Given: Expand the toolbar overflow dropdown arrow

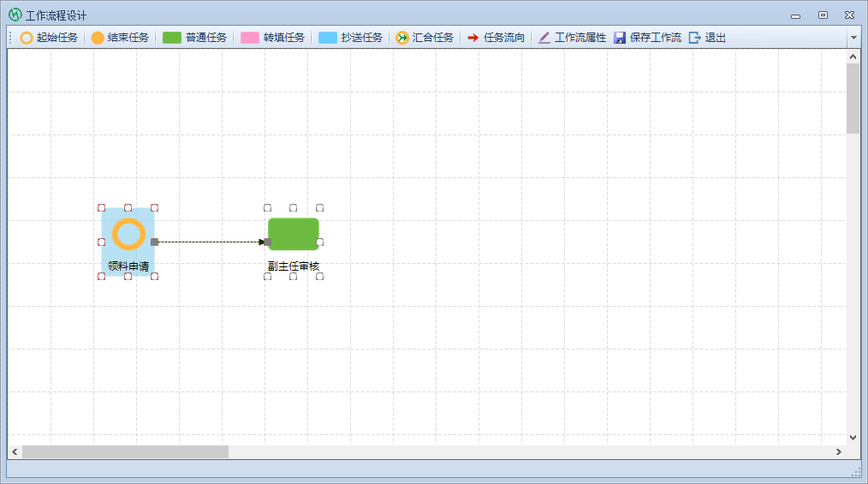Looking at the screenshot, I should (x=853, y=38).
